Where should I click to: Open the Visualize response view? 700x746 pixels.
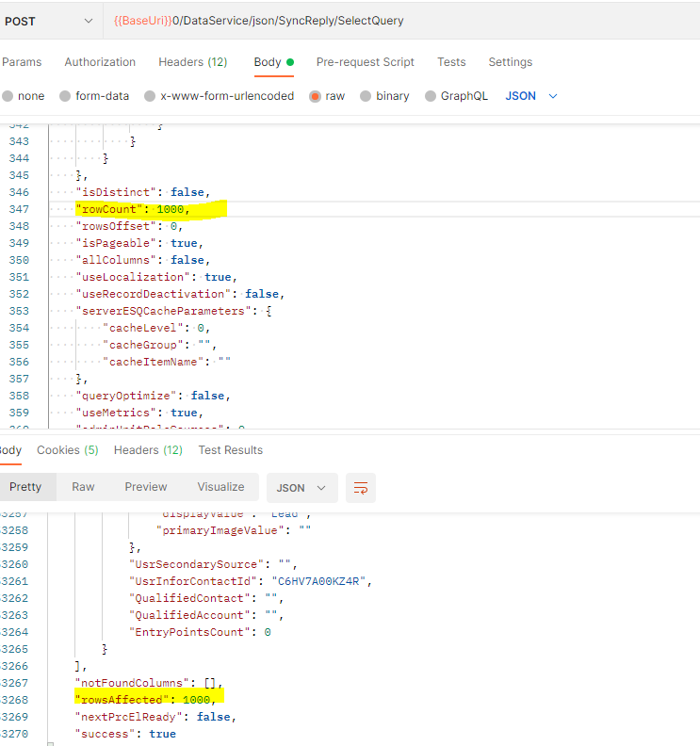[x=220, y=487]
